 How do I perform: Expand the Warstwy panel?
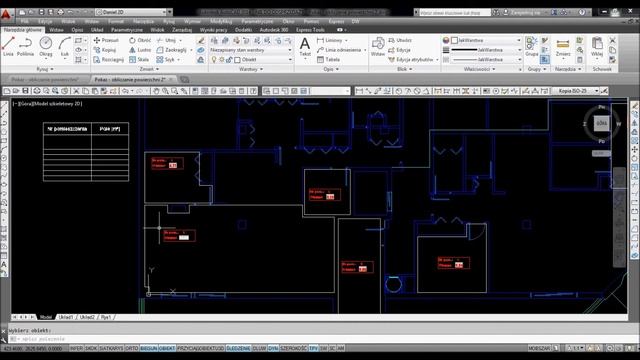pos(251,69)
